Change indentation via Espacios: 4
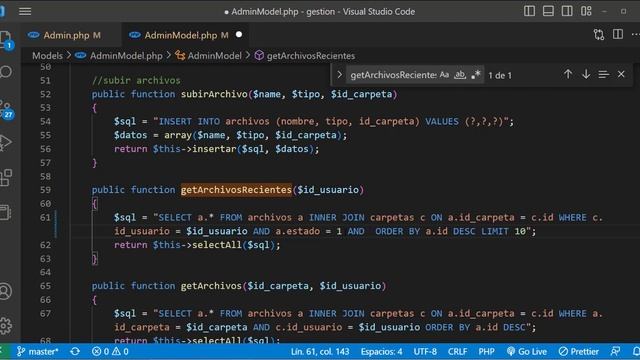The image size is (640, 360). click(381, 351)
